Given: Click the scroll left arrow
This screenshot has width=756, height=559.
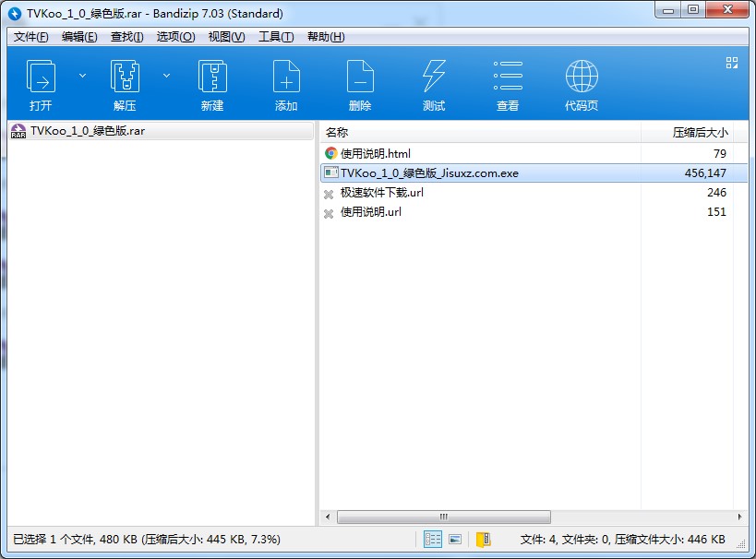Looking at the screenshot, I should 328,517.
